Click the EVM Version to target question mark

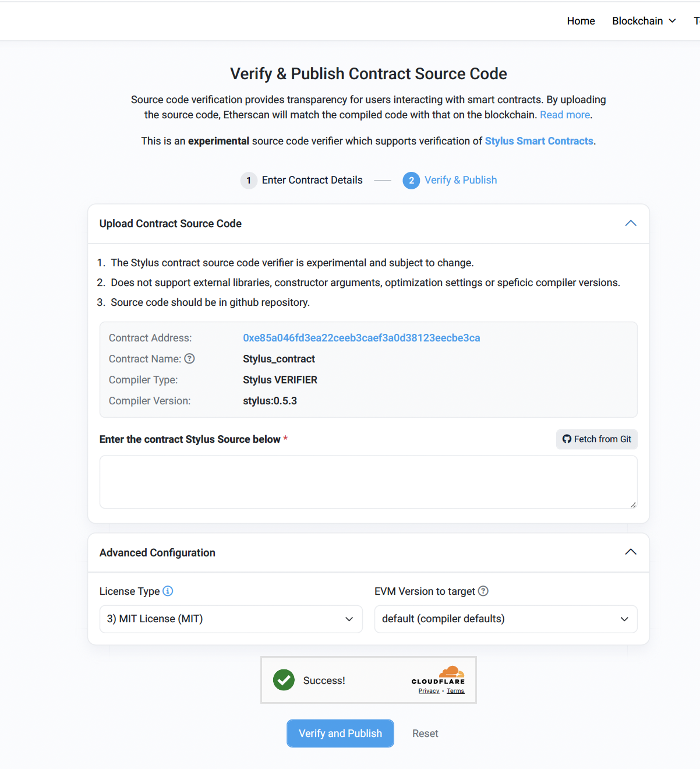point(483,591)
